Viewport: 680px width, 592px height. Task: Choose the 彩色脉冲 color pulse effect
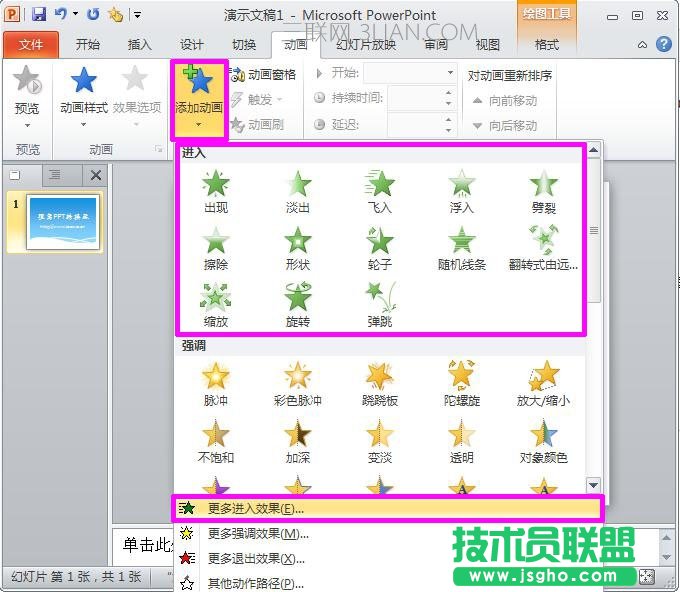tap(298, 384)
